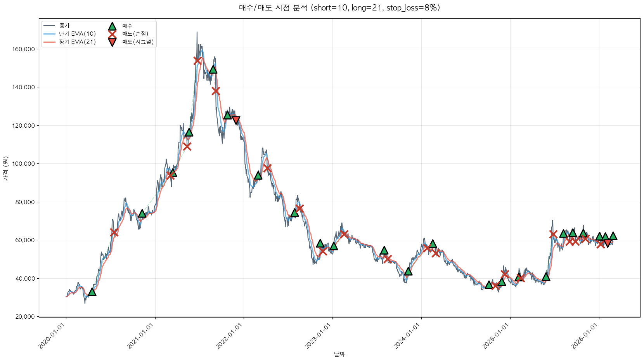Click the red X 매도(손절) legend icon
The image size is (644, 361).
point(112,34)
